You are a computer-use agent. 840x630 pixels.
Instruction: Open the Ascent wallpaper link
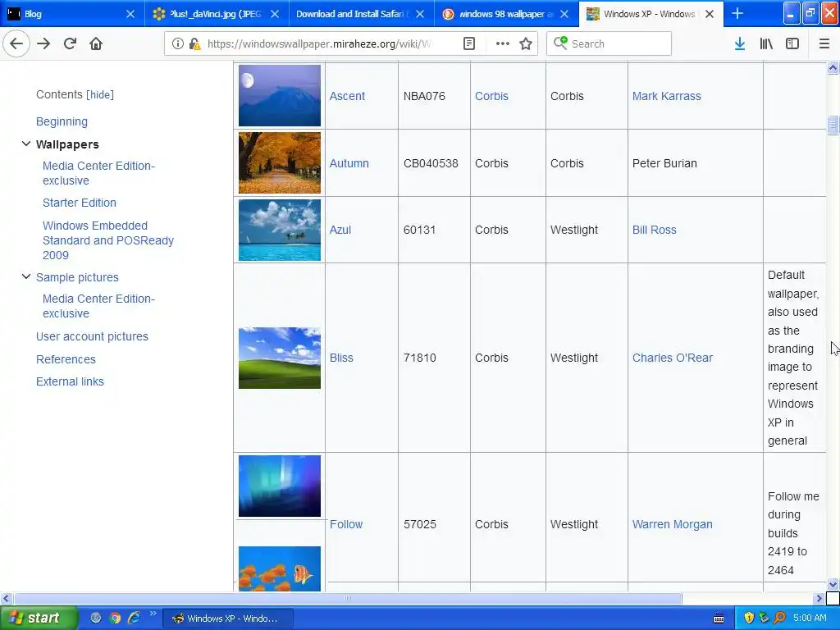click(347, 96)
